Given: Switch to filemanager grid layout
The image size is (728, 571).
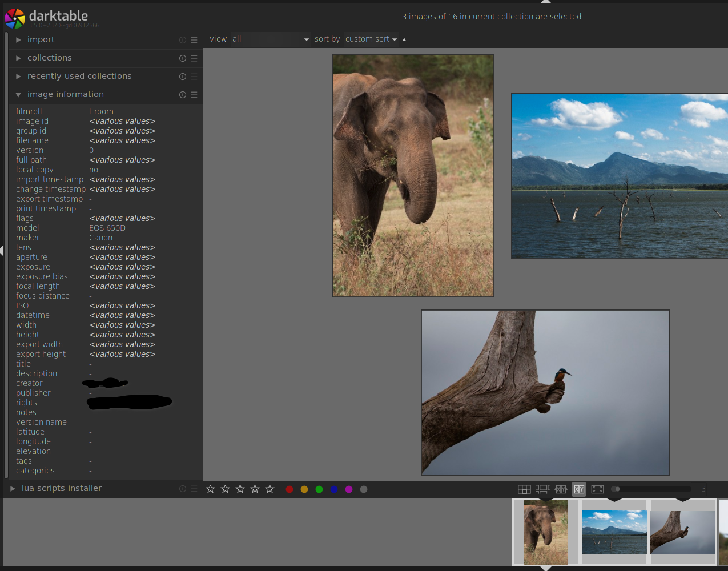Looking at the screenshot, I should click(524, 489).
